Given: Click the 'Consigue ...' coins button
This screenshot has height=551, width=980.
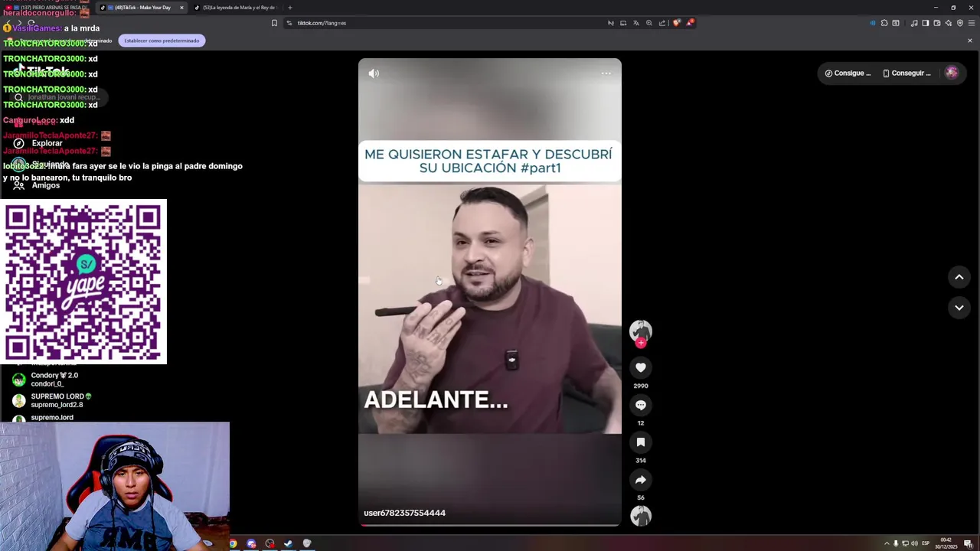Looking at the screenshot, I should [848, 73].
